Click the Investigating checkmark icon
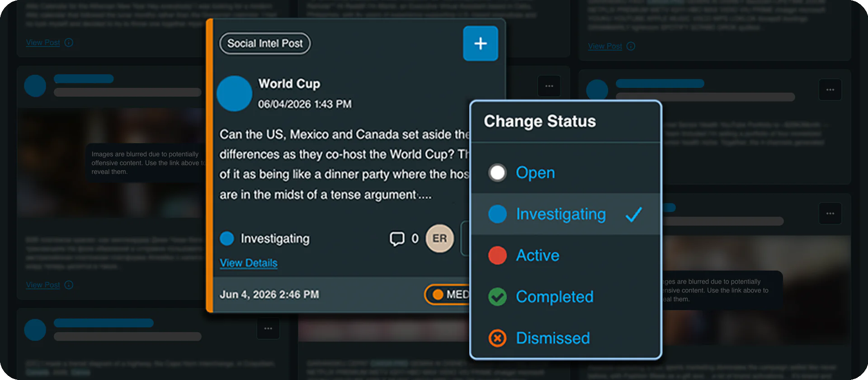This screenshot has width=868, height=380. coord(634,214)
